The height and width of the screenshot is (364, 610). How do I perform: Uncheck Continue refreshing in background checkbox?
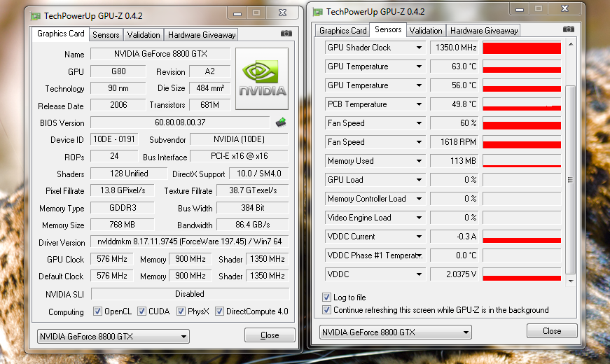pyautogui.click(x=327, y=310)
